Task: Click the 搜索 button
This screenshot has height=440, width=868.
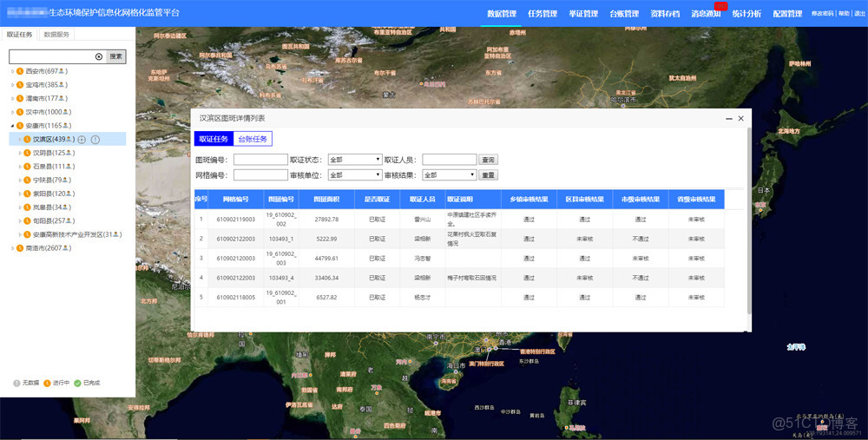Action: pyautogui.click(x=115, y=56)
